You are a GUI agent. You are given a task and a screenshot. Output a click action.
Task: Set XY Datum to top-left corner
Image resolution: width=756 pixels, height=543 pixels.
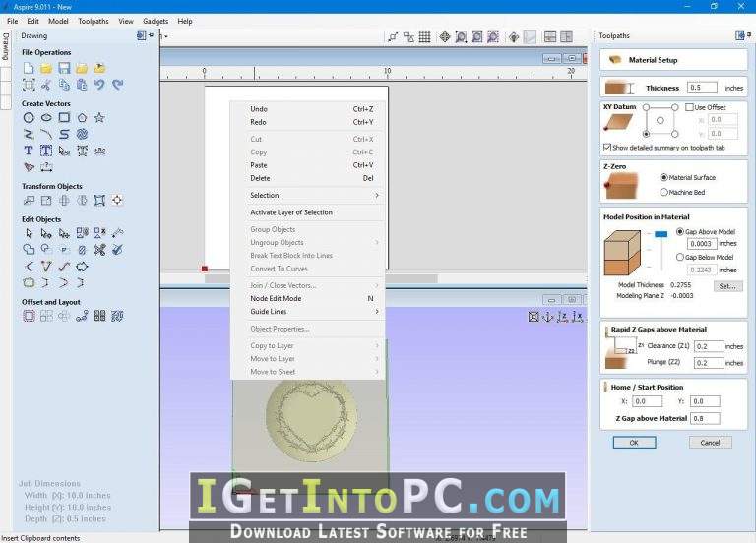(646, 107)
